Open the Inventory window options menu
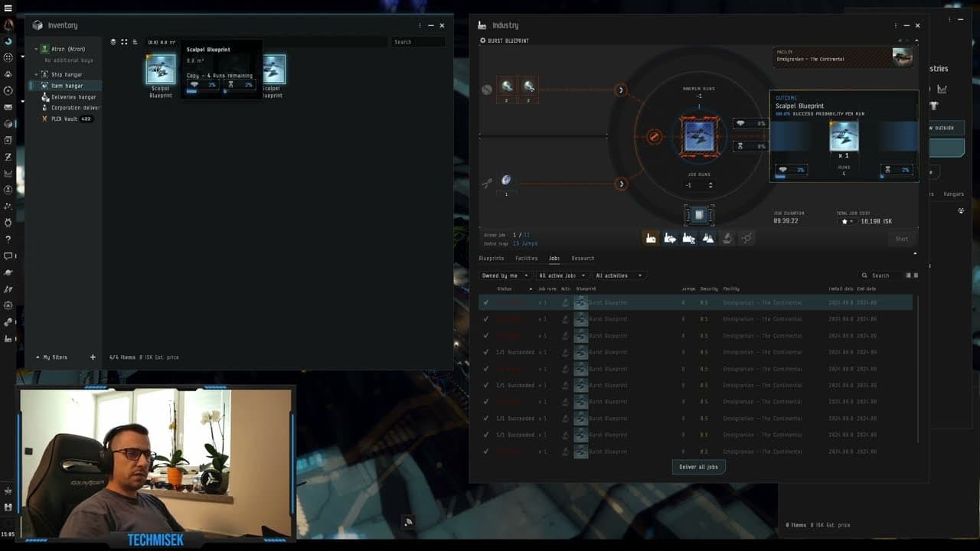This screenshot has width=980, height=551. point(420,25)
